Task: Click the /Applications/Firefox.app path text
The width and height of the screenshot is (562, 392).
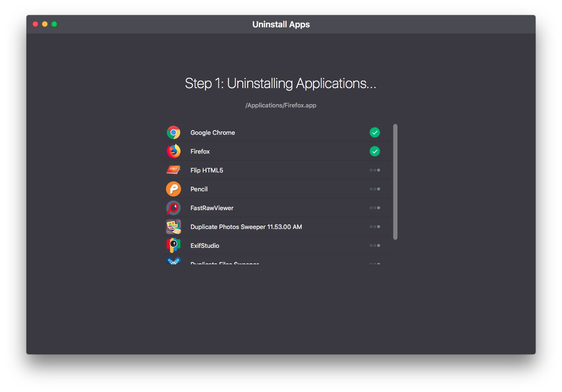Action: (x=281, y=106)
